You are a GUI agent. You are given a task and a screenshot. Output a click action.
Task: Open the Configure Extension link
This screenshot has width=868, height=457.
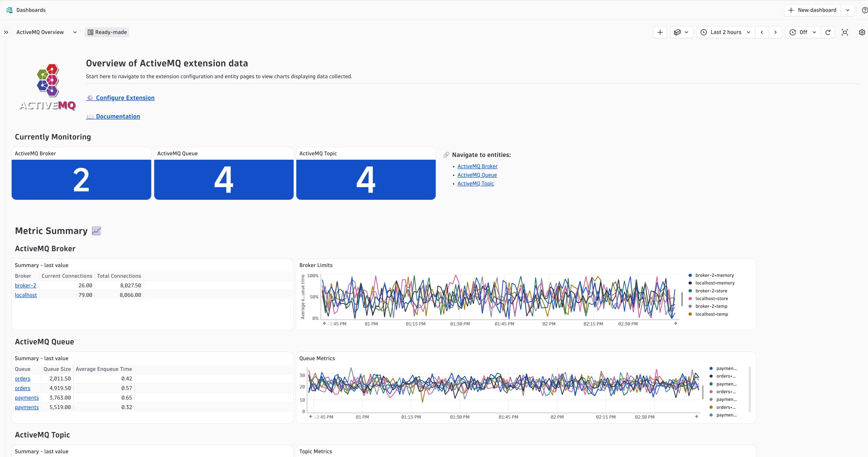[120, 98]
